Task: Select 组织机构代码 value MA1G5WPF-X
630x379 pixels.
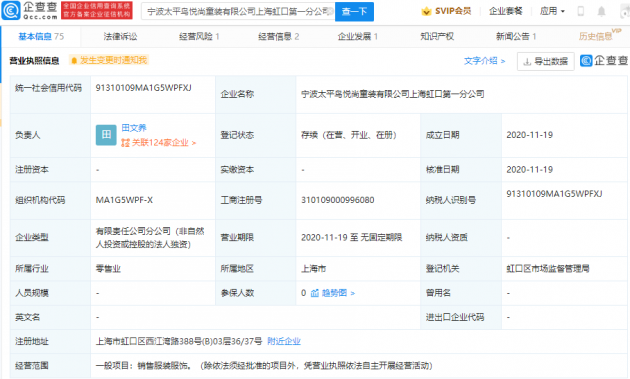Action: (124, 200)
